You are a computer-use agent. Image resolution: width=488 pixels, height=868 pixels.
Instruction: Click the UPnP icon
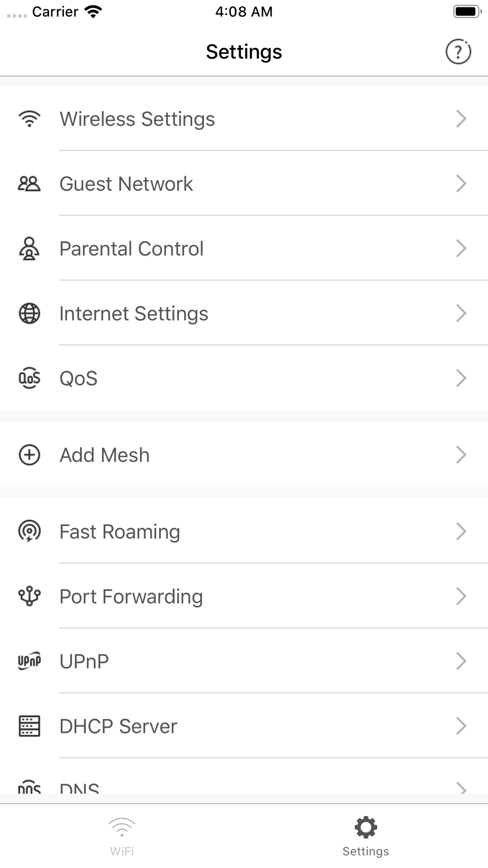point(29,661)
